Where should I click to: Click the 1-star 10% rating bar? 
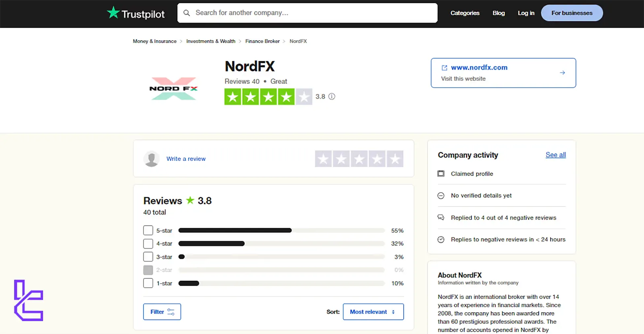coord(281,283)
